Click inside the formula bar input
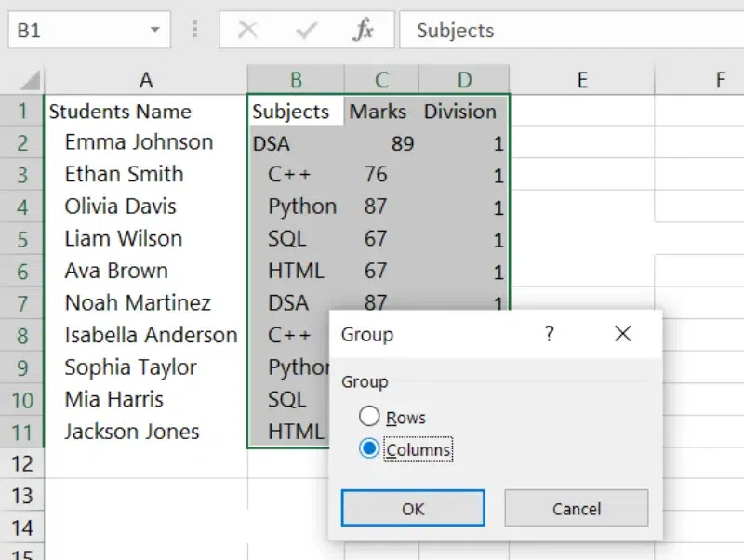 pyautogui.click(x=567, y=31)
